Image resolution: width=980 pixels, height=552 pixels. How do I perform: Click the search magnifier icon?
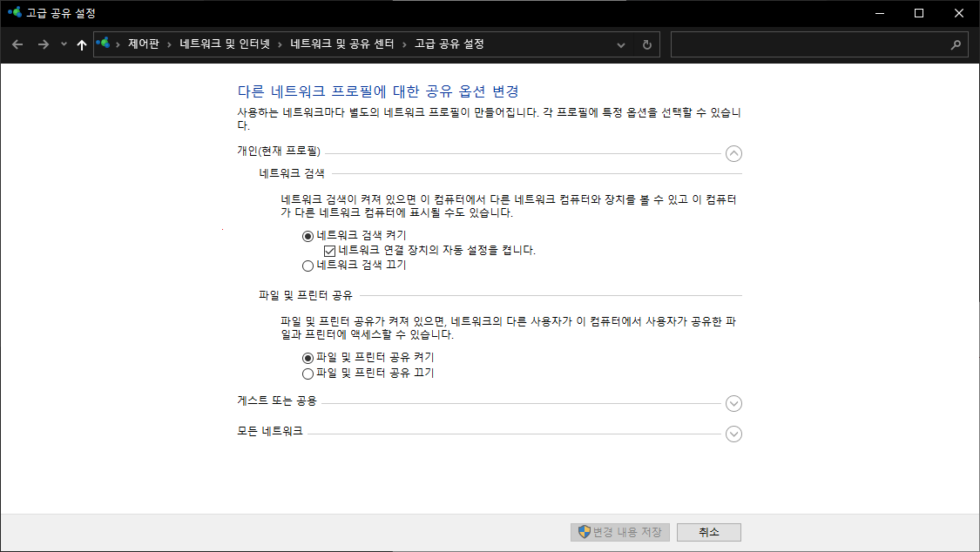pos(956,45)
